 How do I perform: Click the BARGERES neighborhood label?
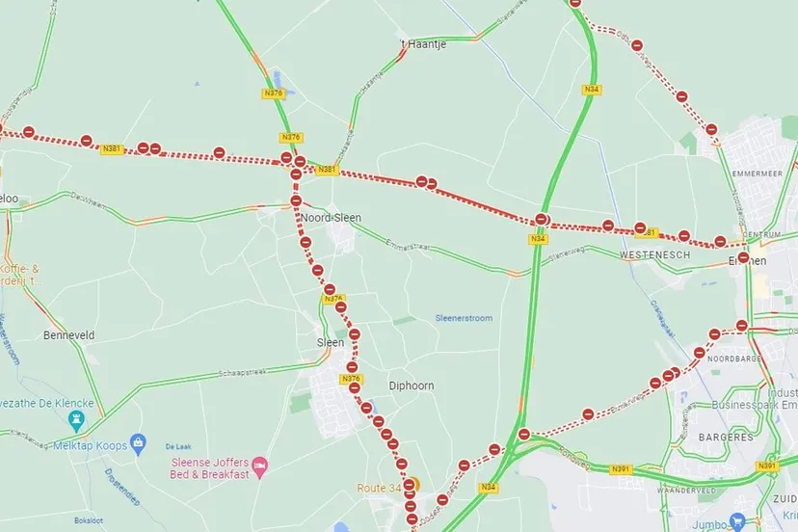[726, 437]
